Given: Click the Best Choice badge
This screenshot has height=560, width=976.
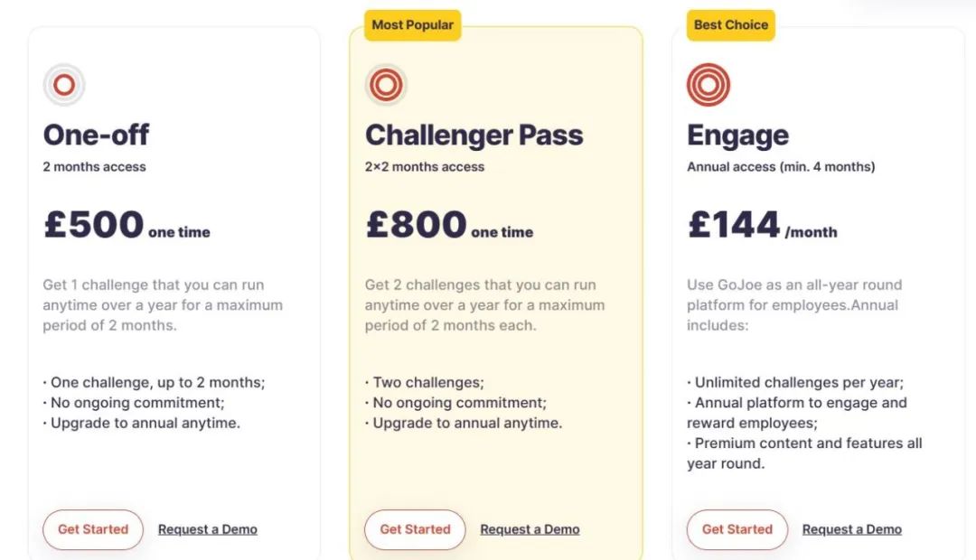Looking at the screenshot, I should (731, 25).
